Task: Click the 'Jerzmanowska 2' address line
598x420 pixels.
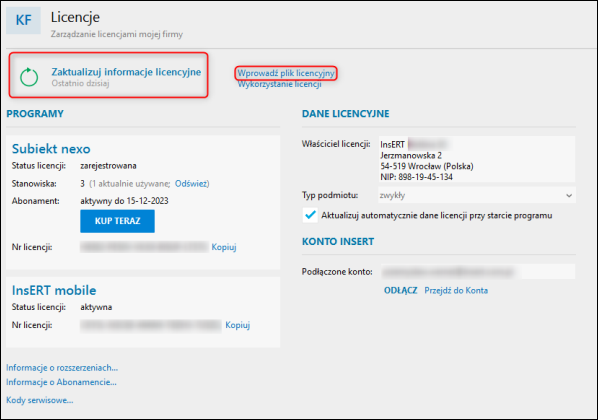Action: (x=411, y=156)
